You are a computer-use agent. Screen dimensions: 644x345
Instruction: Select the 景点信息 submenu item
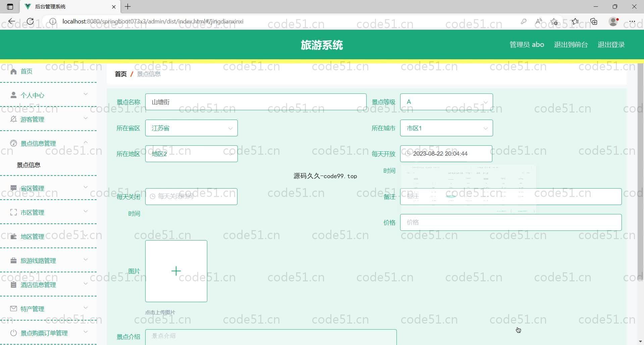pyautogui.click(x=29, y=165)
